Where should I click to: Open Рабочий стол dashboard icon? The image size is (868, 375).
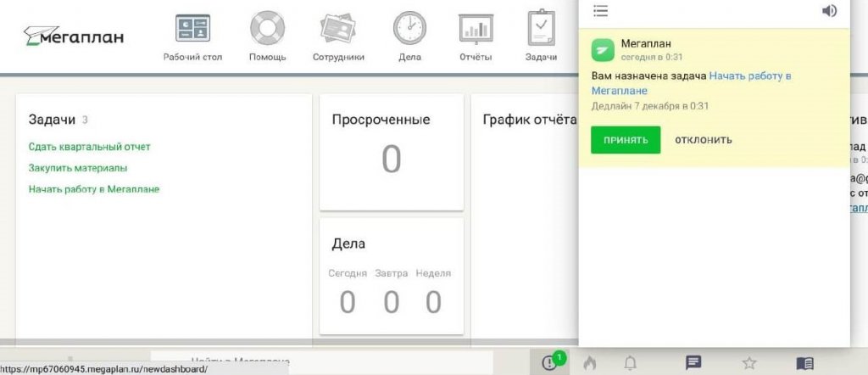[192, 28]
